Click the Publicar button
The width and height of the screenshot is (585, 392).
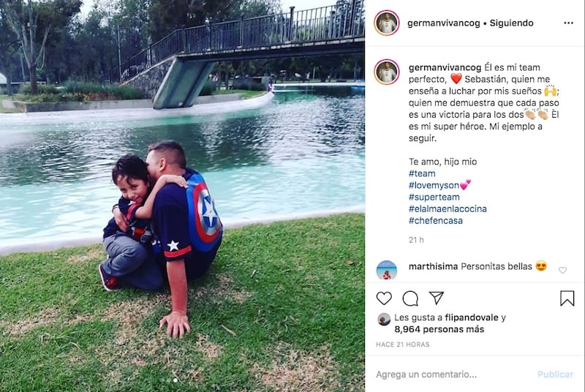click(555, 374)
